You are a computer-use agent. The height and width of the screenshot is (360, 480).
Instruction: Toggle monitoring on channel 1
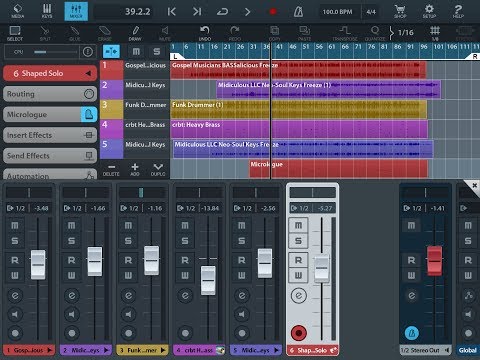[x=15, y=314]
